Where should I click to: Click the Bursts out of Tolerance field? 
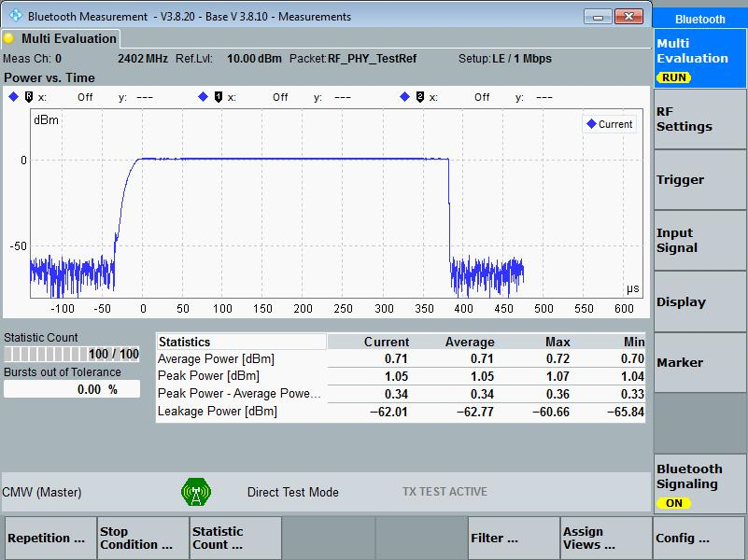(72, 389)
